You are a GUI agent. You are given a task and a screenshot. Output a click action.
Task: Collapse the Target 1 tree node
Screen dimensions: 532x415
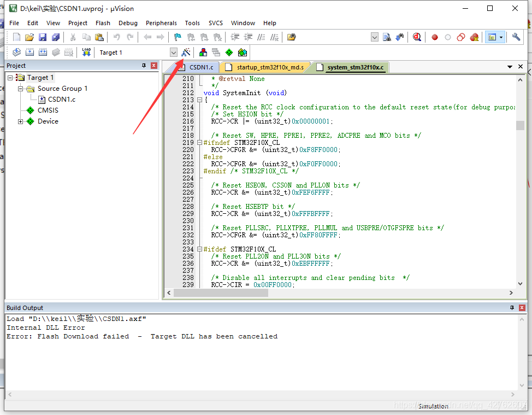10,78
